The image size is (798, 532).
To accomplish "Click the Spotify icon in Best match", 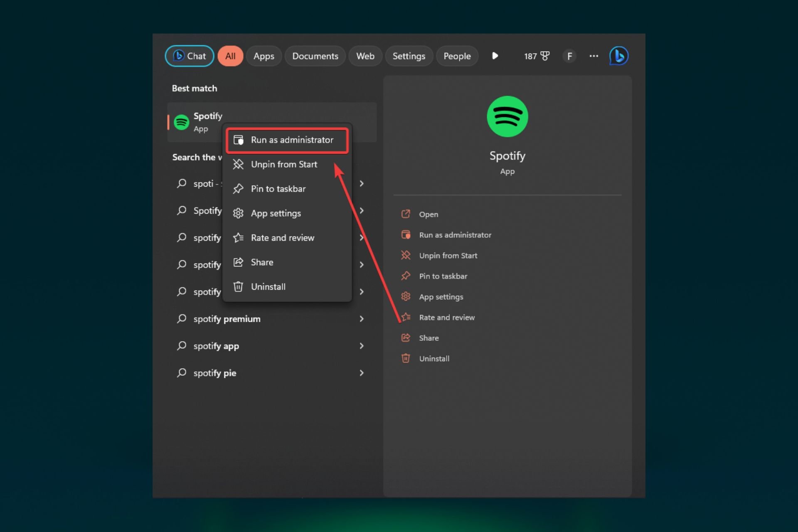I will 182,122.
